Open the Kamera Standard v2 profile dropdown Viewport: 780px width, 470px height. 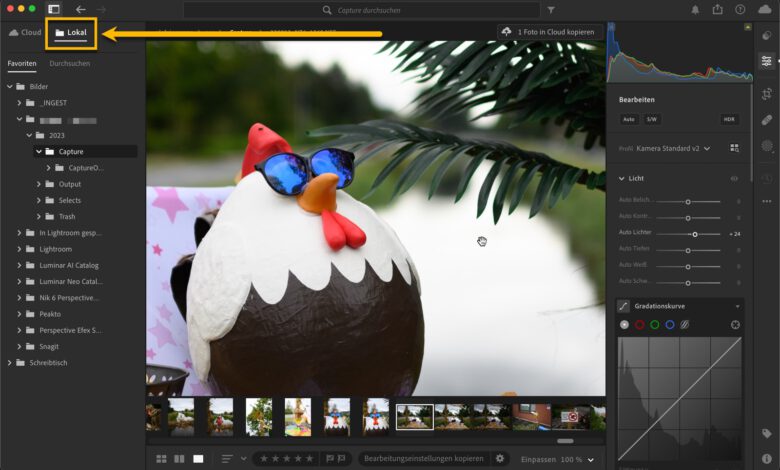[707, 148]
